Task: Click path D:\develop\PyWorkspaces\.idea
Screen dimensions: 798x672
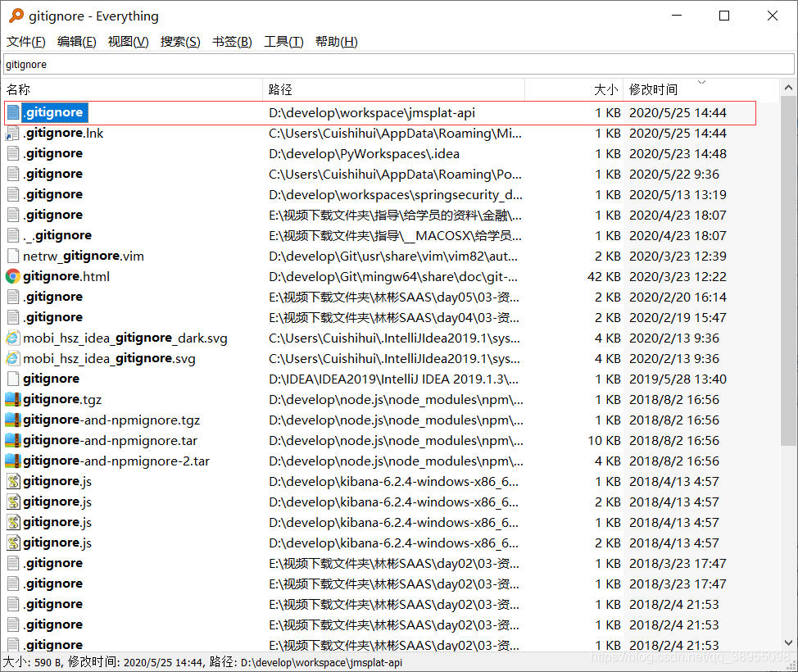Action: click(364, 154)
